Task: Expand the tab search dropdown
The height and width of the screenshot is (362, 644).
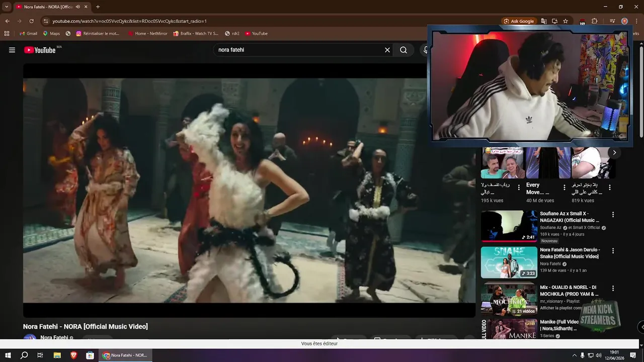Action: click(6, 7)
